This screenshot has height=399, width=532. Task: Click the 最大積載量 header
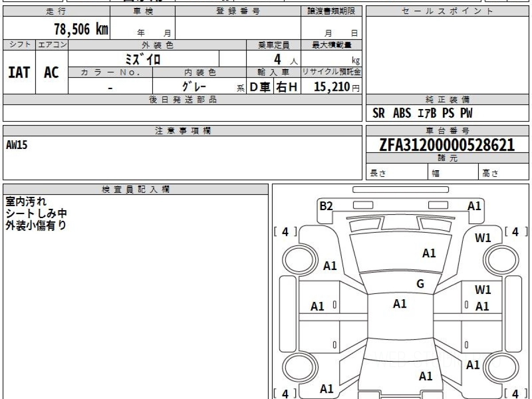pyautogui.click(x=331, y=45)
